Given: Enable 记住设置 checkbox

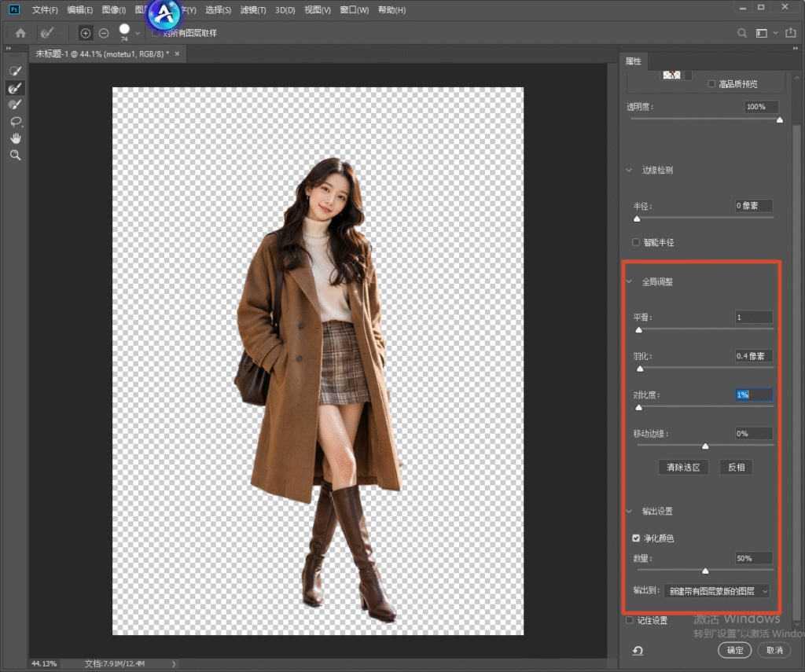Looking at the screenshot, I should tap(630, 620).
